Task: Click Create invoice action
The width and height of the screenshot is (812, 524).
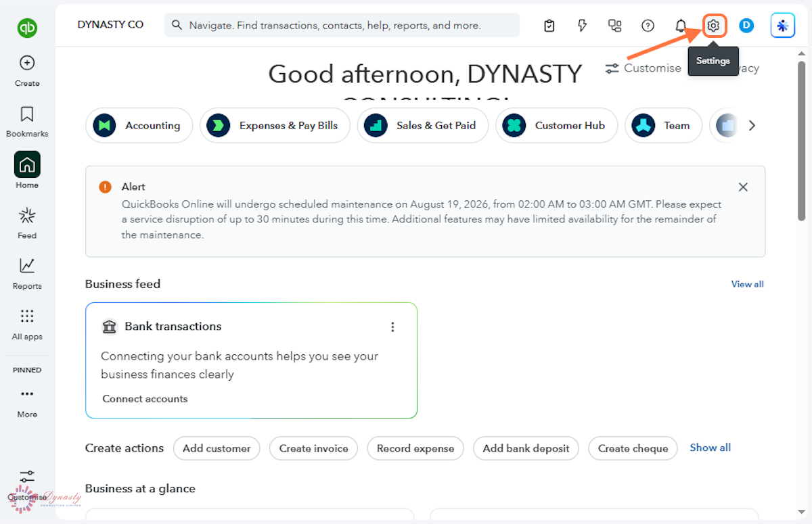Action: tap(313, 448)
